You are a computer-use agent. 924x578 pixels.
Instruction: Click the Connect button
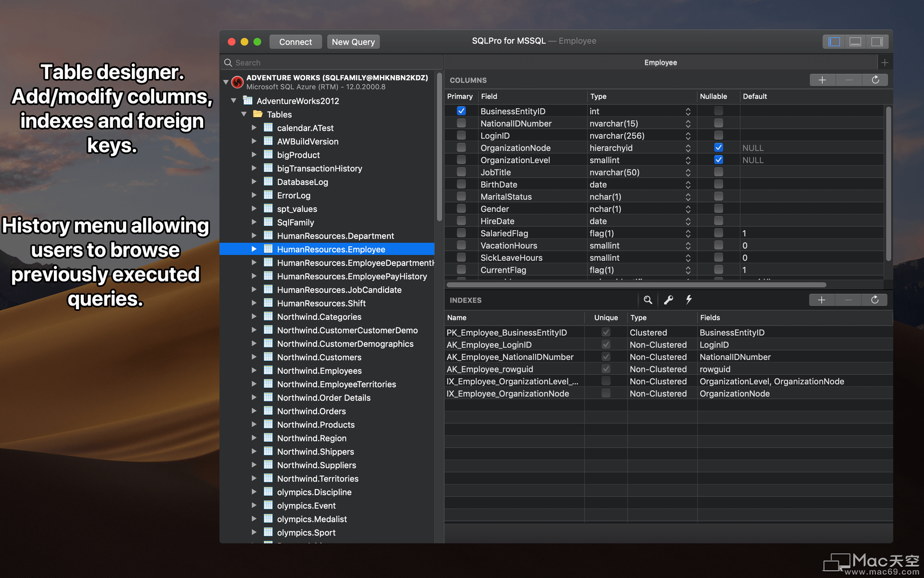[295, 42]
